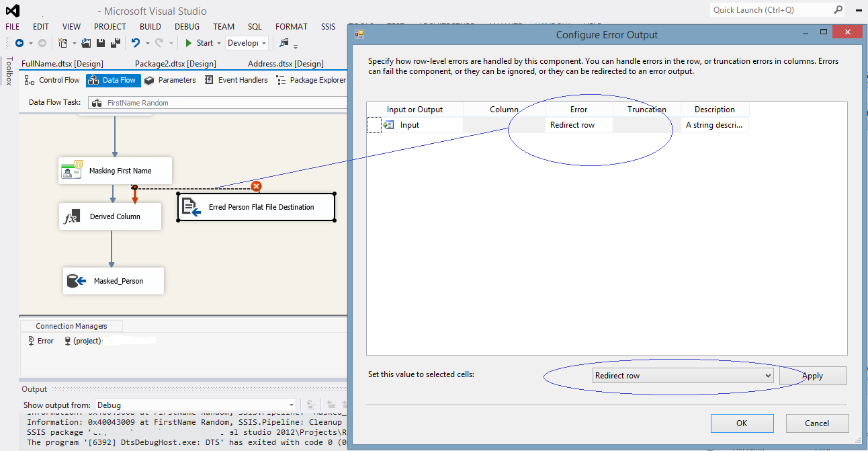Switch to Package2.dtsx [Design] tab
868x451 pixels.
pos(175,64)
